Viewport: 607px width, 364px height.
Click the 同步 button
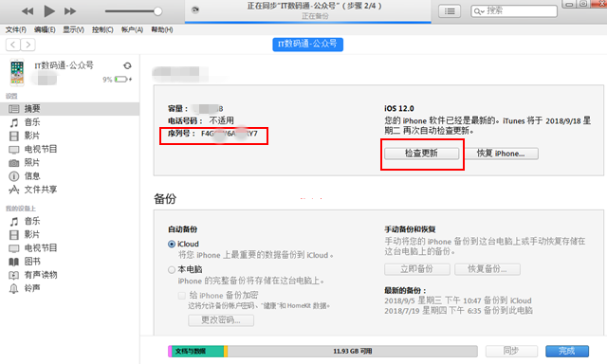click(x=511, y=351)
